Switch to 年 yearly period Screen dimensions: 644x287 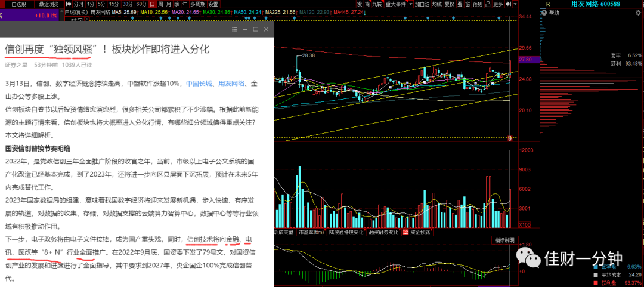185,4
